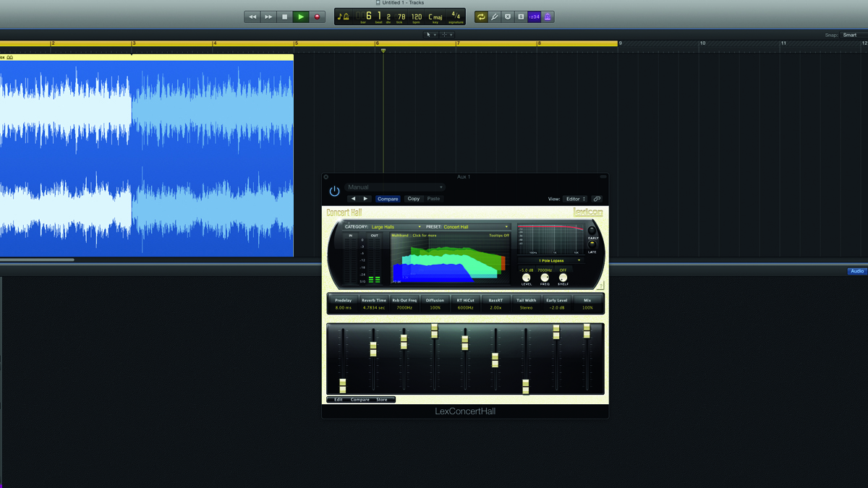Viewport: 868px width, 488px height.
Task: Open the 1 Pole Lopass filter type dropdown
Action: coord(550,260)
